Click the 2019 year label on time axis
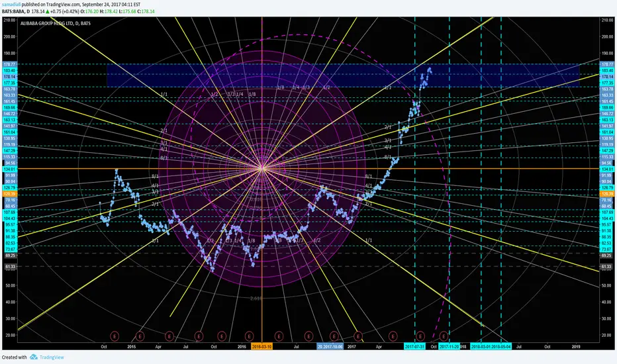This screenshot has width=617, height=364. pos(576,347)
